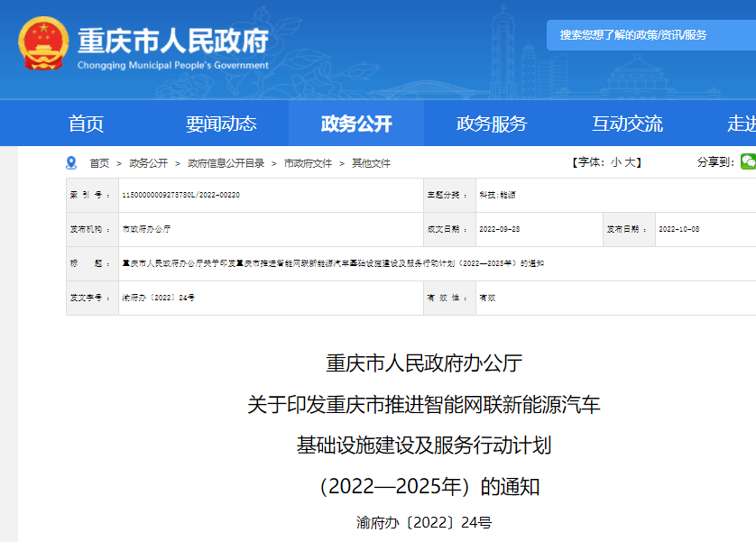Open the 走进 tab at the nav edge
Image resolution: width=756 pixels, height=542 pixels.
pyautogui.click(x=740, y=124)
